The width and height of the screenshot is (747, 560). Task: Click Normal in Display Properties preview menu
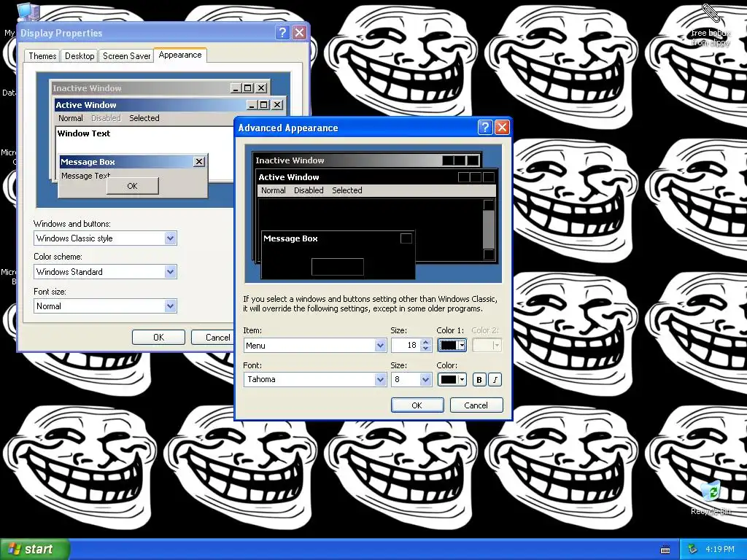[x=71, y=118]
